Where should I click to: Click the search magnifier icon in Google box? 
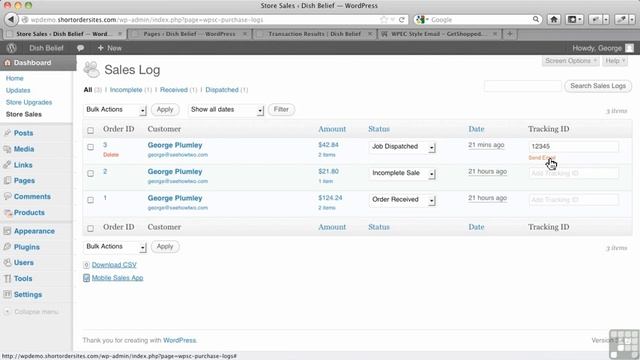[536, 19]
